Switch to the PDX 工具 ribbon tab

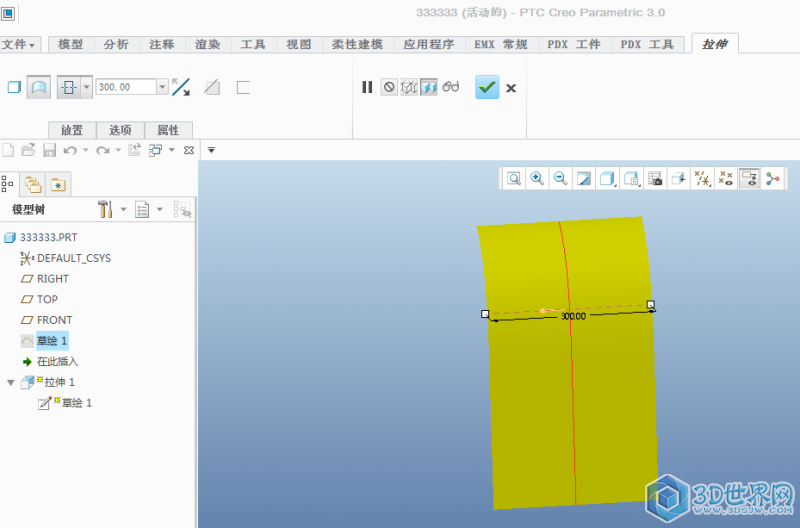pyautogui.click(x=647, y=44)
